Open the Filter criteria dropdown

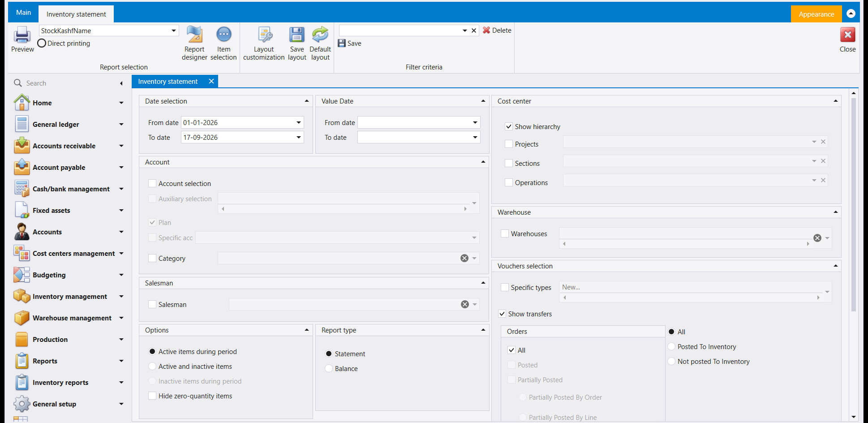coord(465,30)
